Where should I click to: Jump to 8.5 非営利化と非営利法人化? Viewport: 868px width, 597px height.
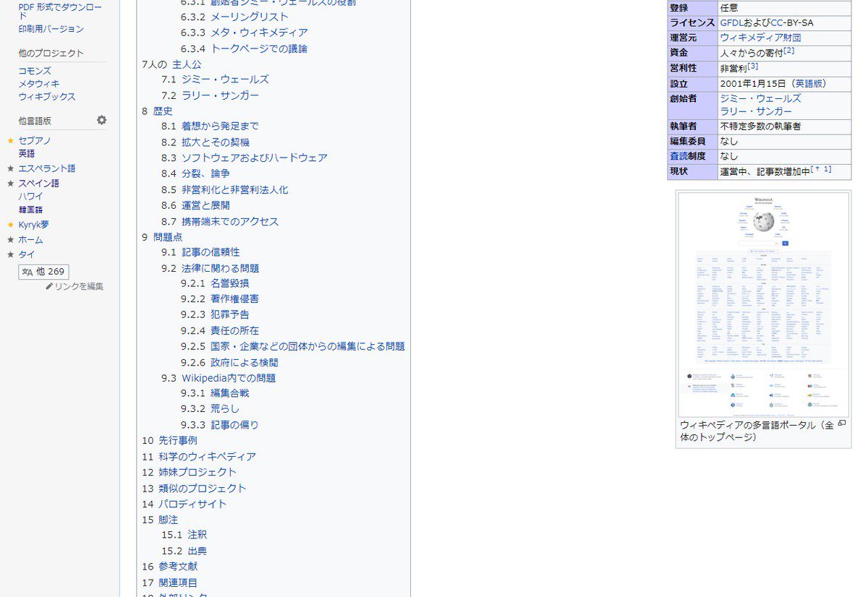click(225, 189)
